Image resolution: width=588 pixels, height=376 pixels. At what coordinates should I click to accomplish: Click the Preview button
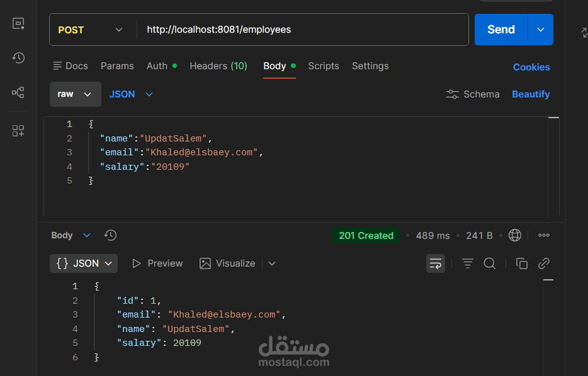157,263
